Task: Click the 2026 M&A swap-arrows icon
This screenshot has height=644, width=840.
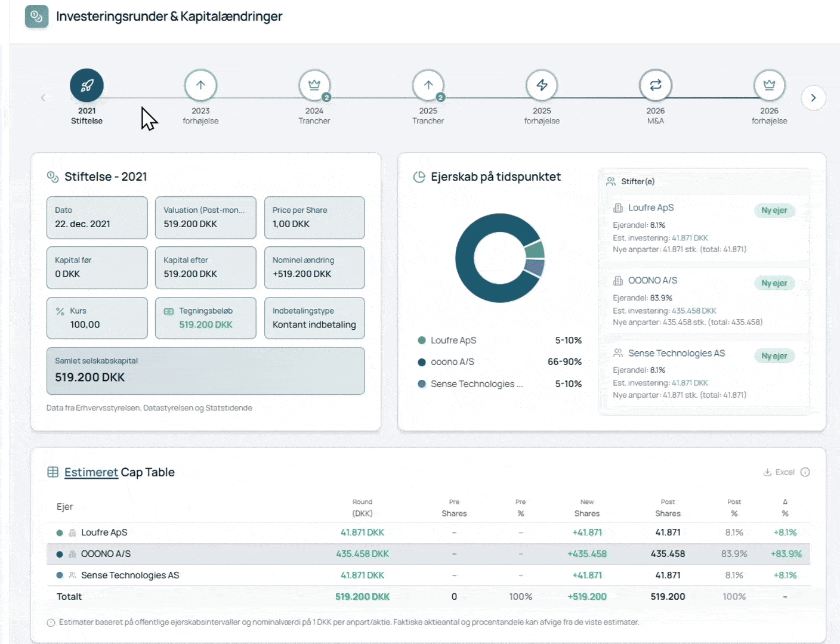Action: 656,85
